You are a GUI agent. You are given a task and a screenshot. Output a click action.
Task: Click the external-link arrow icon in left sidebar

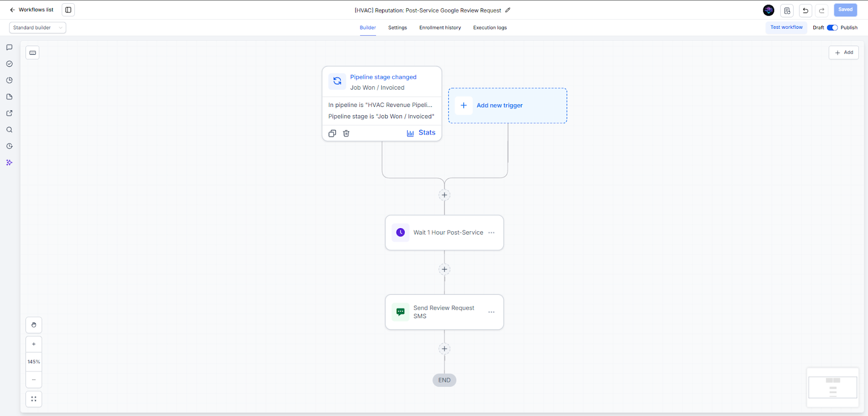[9, 113]
